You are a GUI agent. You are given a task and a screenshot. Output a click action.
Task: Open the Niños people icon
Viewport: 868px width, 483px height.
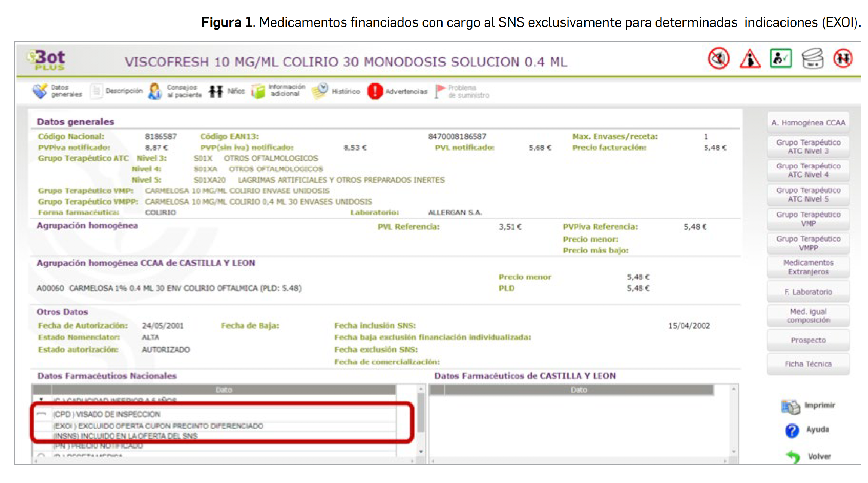click(x=216, y=91)
